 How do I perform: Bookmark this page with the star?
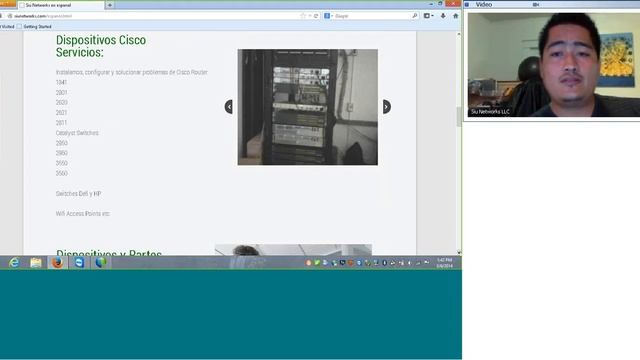click(x=303, y=16)
